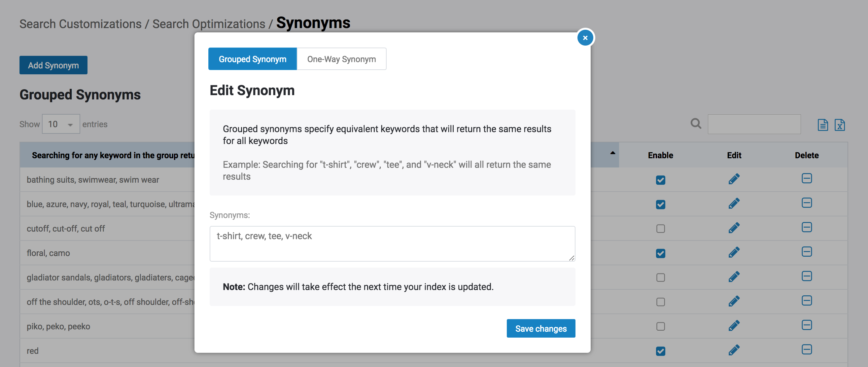868x367 pixels.
Task: Select the Grouped Synonym tab
Action: coord(252,59)
